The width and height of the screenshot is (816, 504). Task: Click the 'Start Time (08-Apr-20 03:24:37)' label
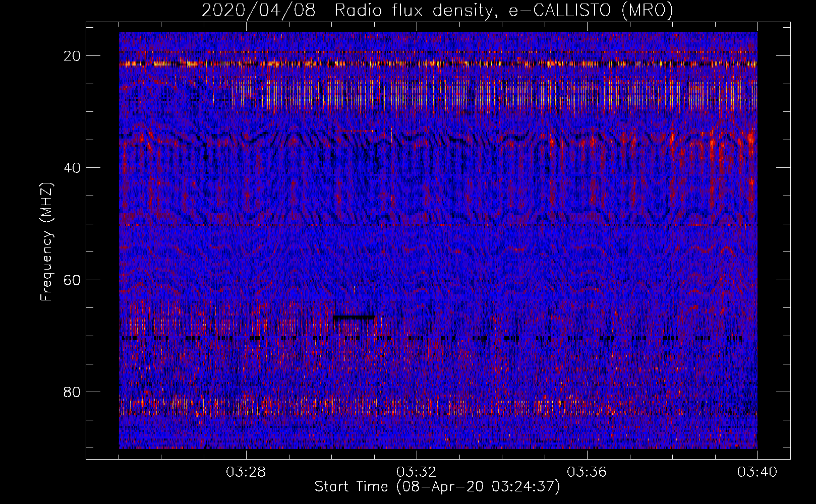[x=437, y=487]
